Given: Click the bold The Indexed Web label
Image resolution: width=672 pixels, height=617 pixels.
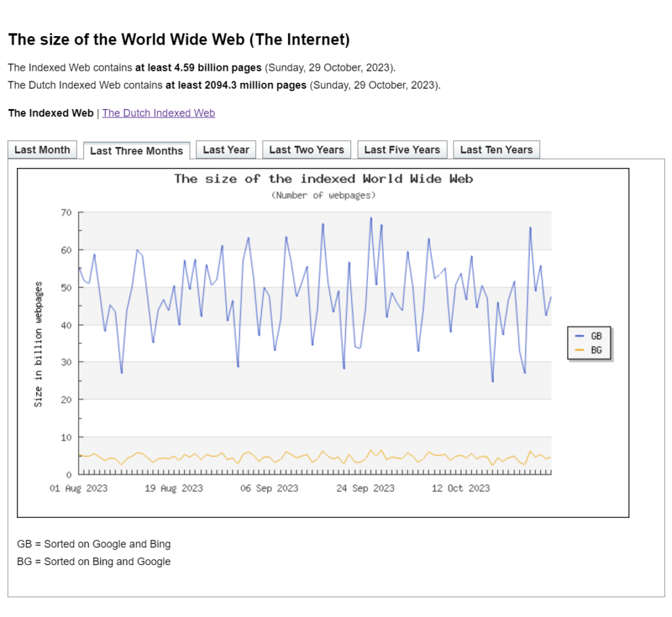Looking at the screenshot, I should click(51, 113).
